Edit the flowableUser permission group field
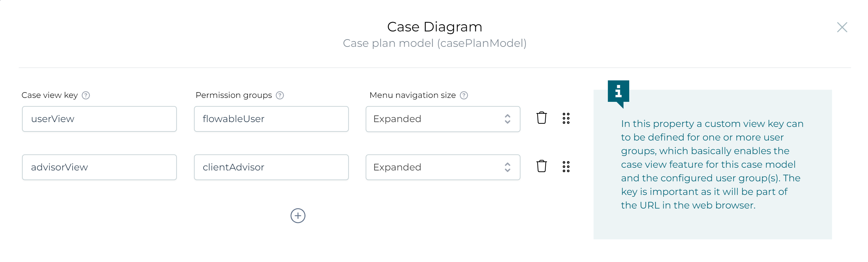This screenshot has height=262, width=868. 271,119
